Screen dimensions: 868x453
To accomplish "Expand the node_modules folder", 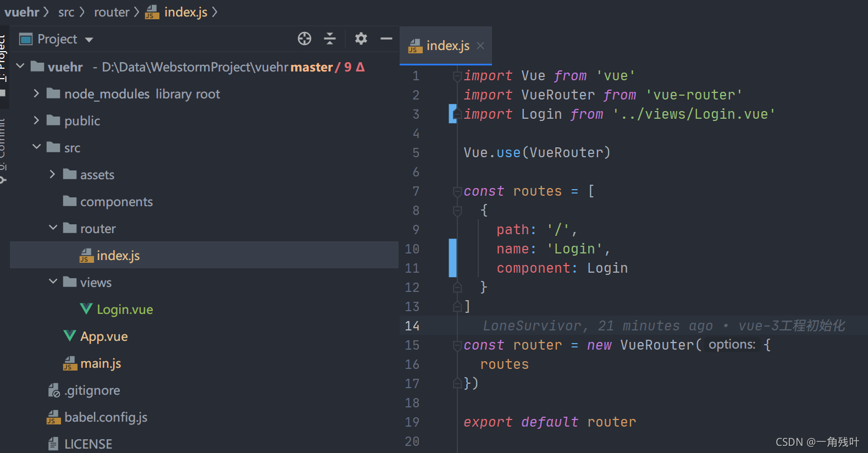I will [36, 93].
